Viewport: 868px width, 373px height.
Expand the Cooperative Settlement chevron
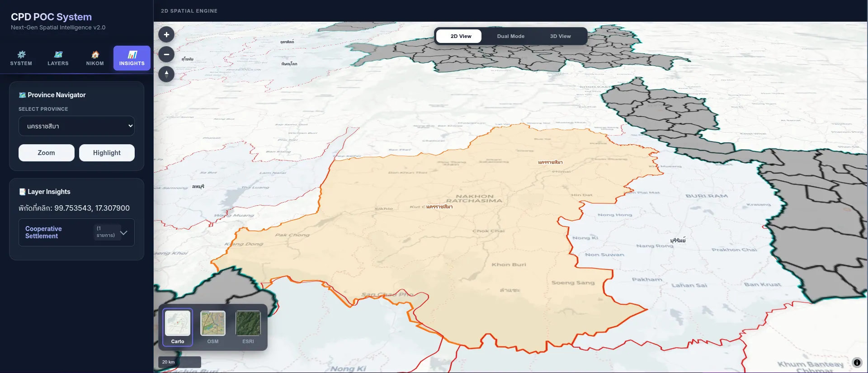coord(124,232)
